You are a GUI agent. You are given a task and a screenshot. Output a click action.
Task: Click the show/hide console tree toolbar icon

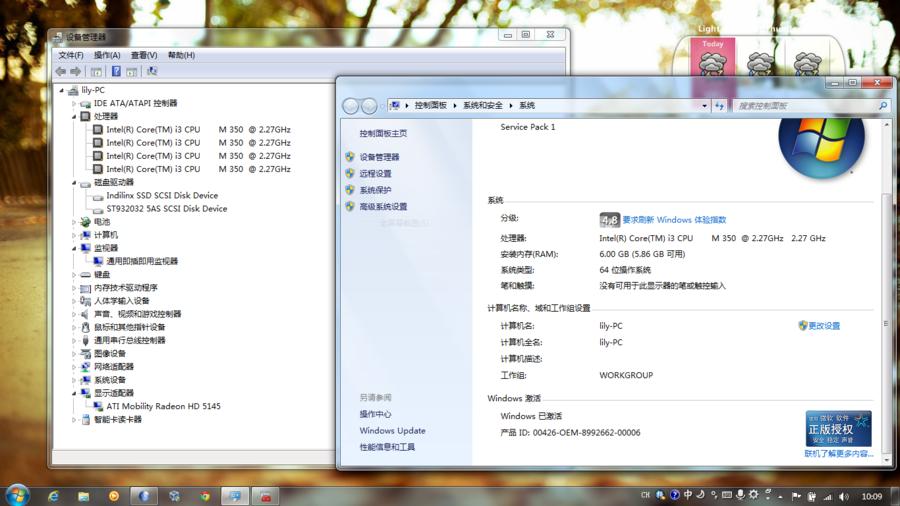96,72
